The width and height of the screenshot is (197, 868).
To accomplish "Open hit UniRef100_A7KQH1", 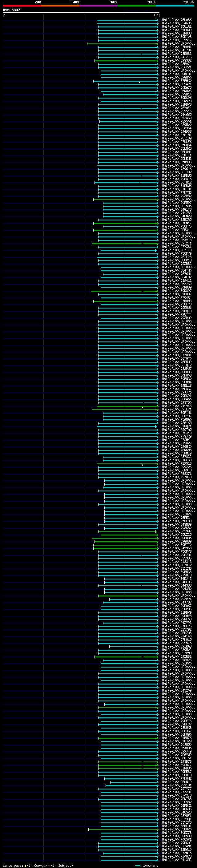I will click(x=177, y=47).
